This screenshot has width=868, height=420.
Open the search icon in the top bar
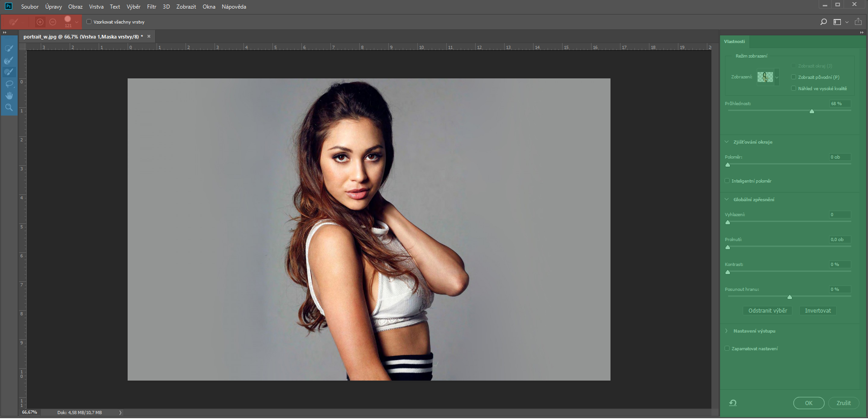pos(824,22)
